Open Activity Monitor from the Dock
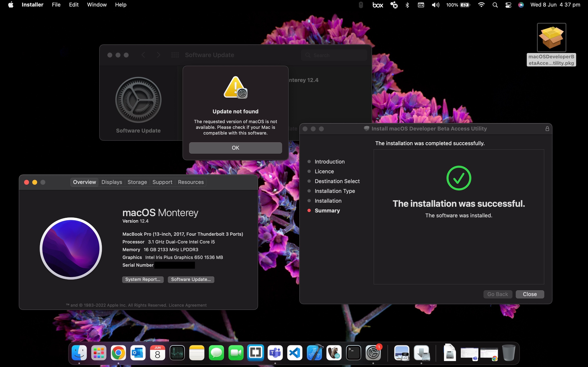 point(177,353)
